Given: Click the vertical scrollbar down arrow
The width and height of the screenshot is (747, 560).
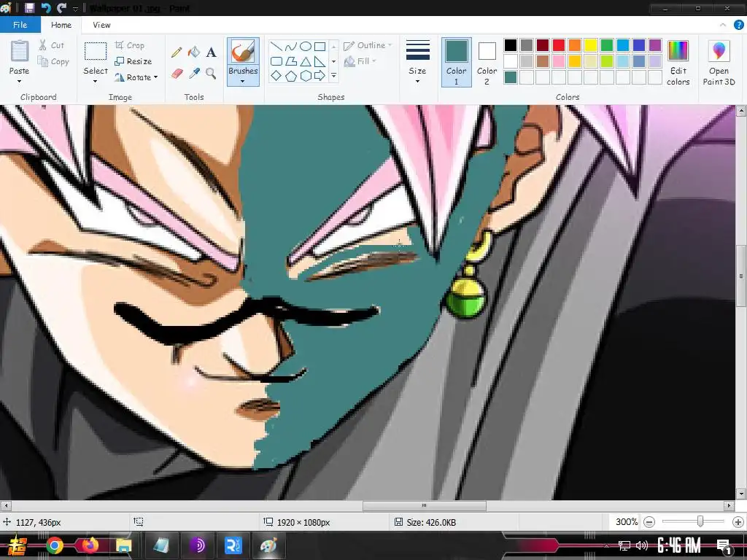Looking at the screenshot, I should tap(741, 494).
